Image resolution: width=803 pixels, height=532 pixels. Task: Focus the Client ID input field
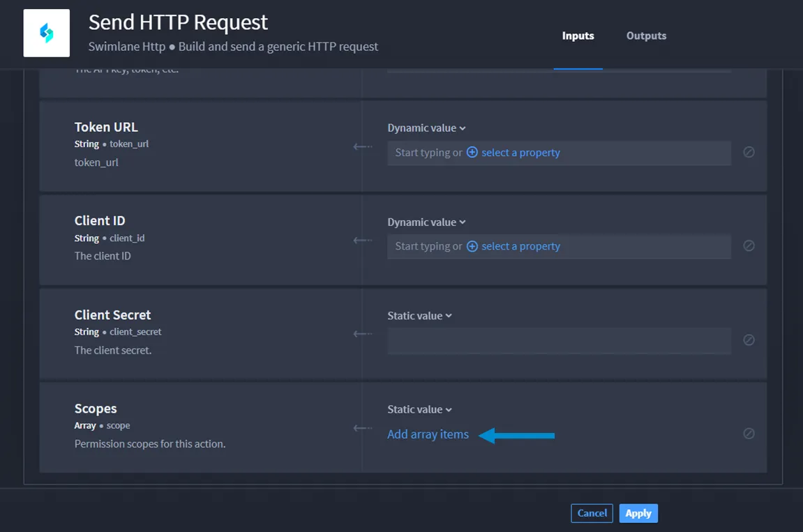pyautogui.click(x=559, y=246)
